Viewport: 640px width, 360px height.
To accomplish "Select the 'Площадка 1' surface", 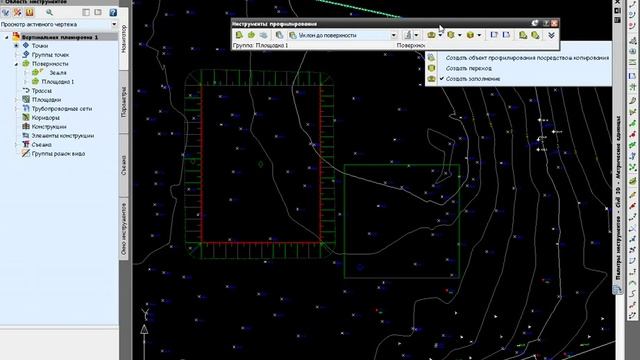I will tap(58, 82).
